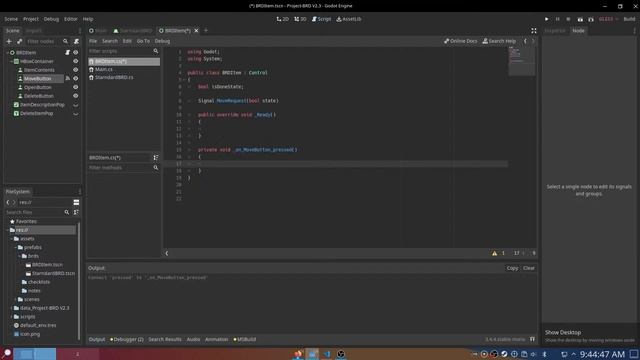Toggle visibility of DeleteButton node
Screen dimensions: 640x360
[x=76, y=96]
